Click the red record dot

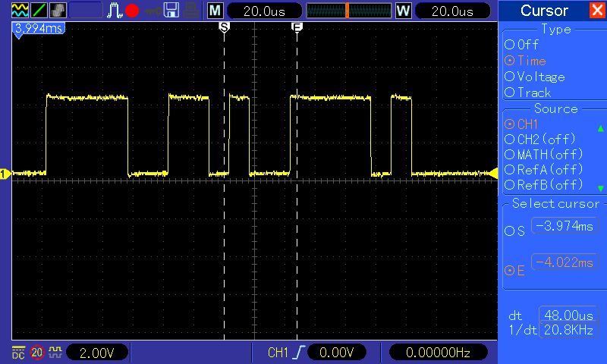(x=132, y=11)
